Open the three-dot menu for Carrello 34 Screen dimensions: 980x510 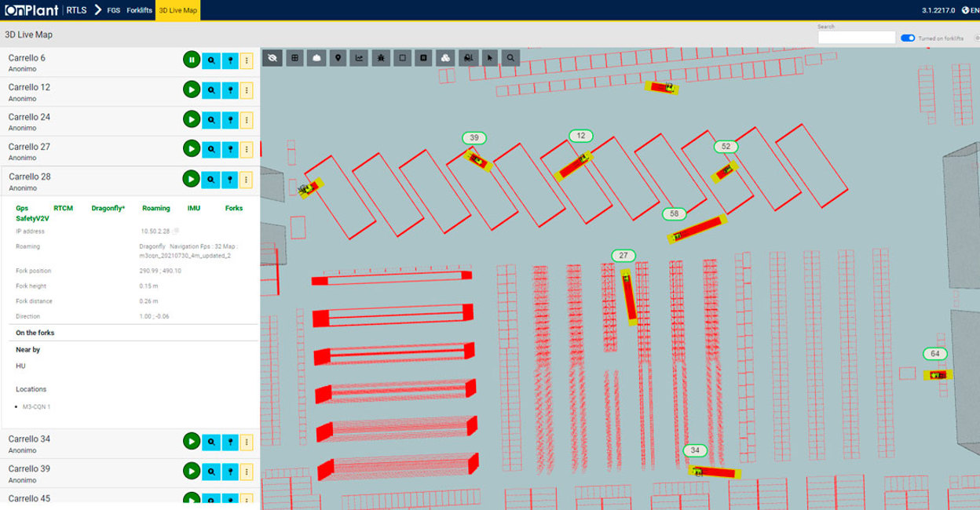point(247,441)
